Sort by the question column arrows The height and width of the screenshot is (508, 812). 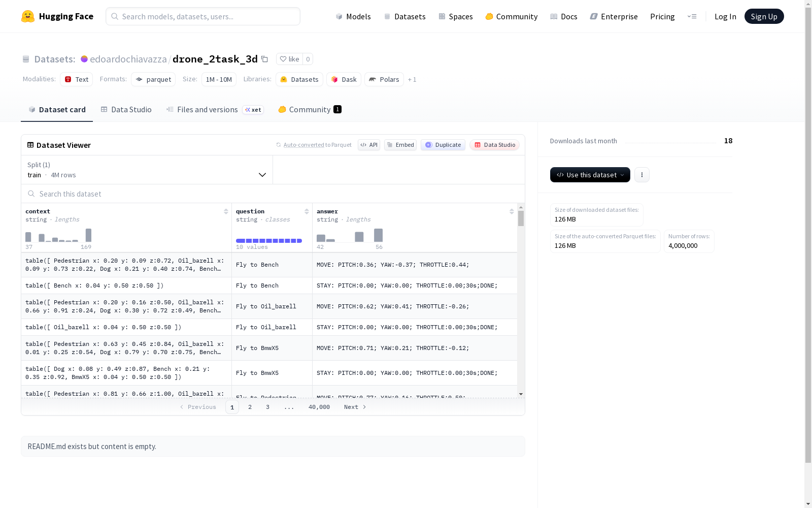pyautogui.click(x=307, y=211)
